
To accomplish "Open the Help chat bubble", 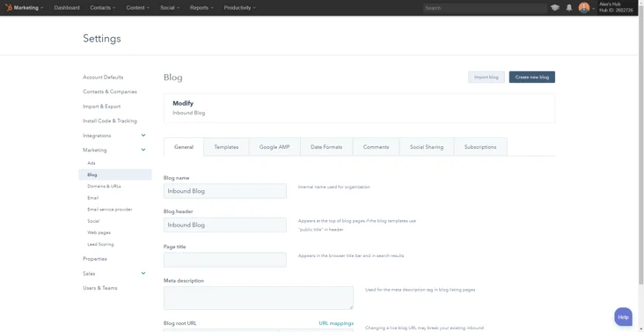I will pyautogui.click(x=623, y=317).
